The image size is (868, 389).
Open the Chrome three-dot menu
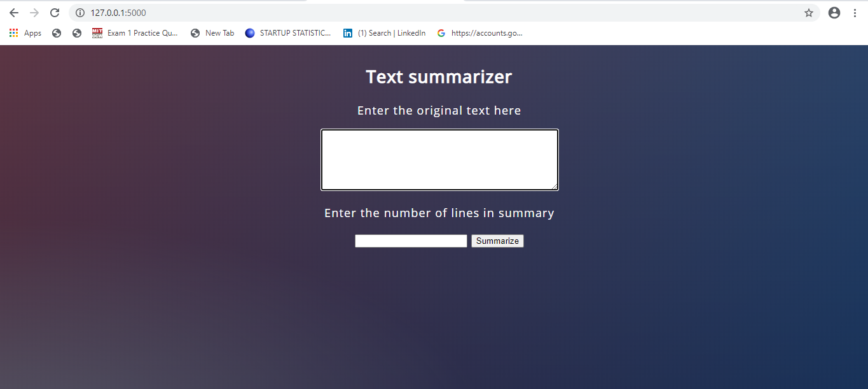click(x=855, y=13)
